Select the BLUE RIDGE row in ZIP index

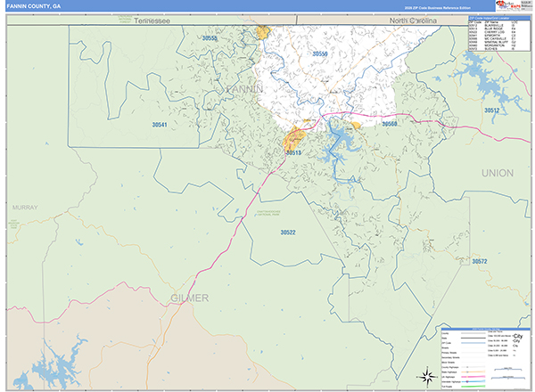pos(495,29)
